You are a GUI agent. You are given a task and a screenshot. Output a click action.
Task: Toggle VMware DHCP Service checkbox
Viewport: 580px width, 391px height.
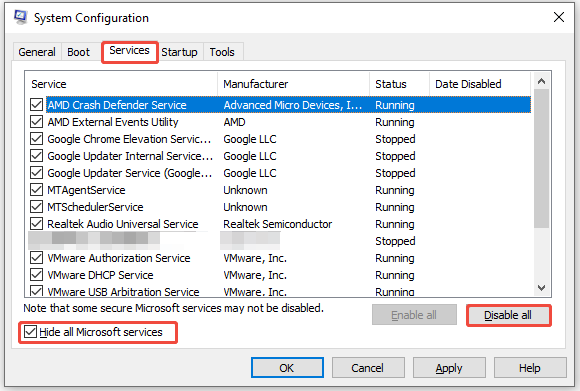(36, 275)
